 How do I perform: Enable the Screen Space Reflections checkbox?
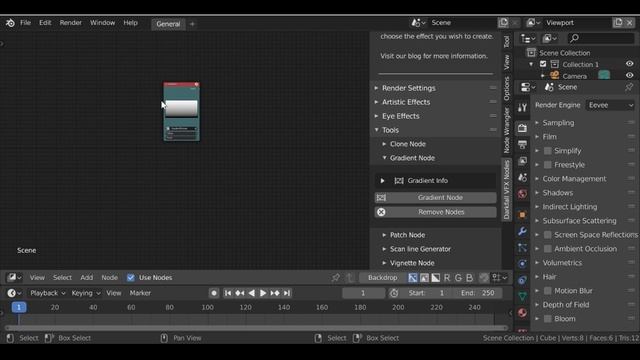548,235
